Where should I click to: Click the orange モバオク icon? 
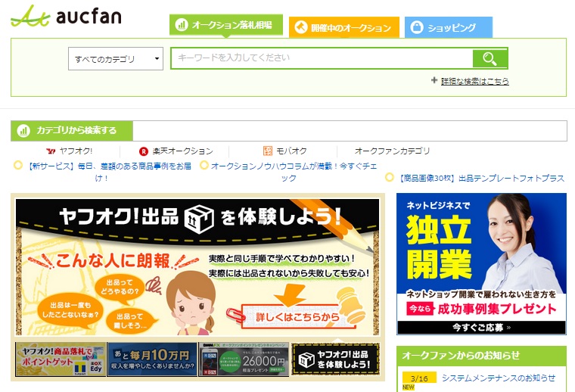[268, 151]
